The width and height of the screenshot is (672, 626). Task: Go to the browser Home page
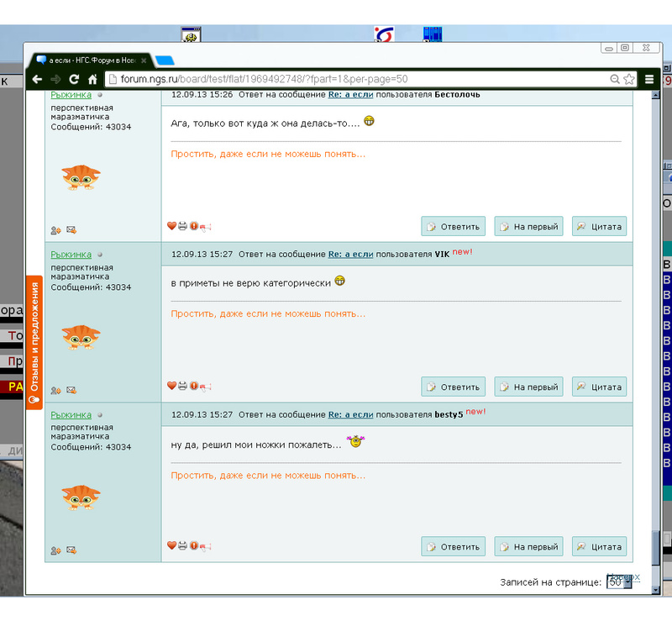[92, 79]
